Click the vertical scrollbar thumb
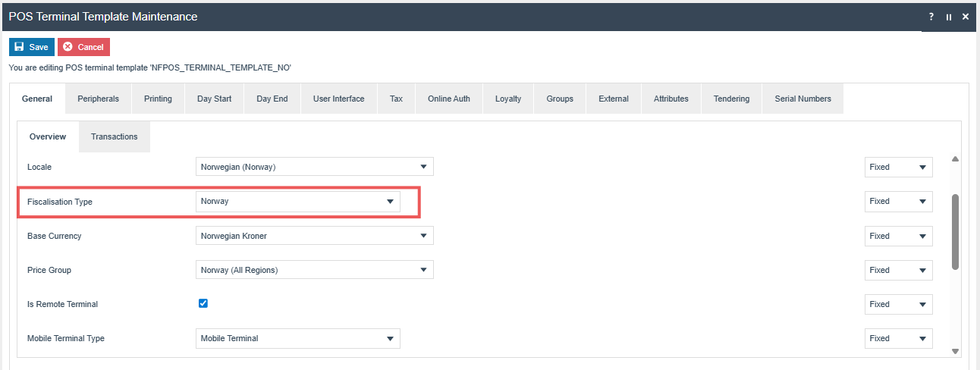Image resolution: width=980 pixels, height=370 pixels. 956,231
